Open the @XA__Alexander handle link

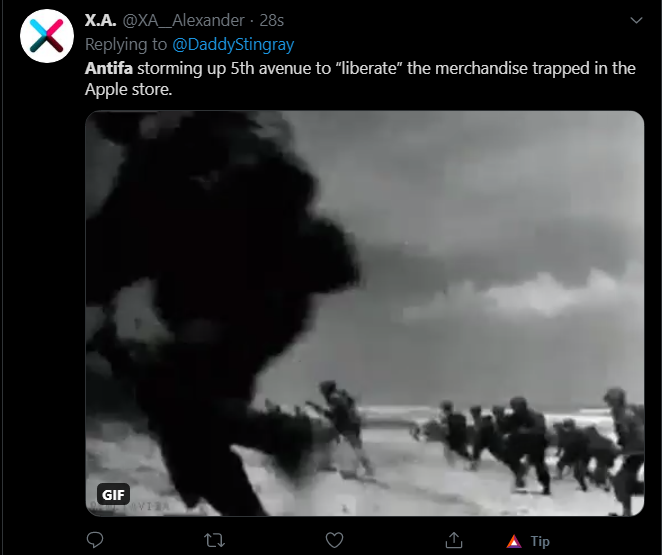tap(184, 20)
